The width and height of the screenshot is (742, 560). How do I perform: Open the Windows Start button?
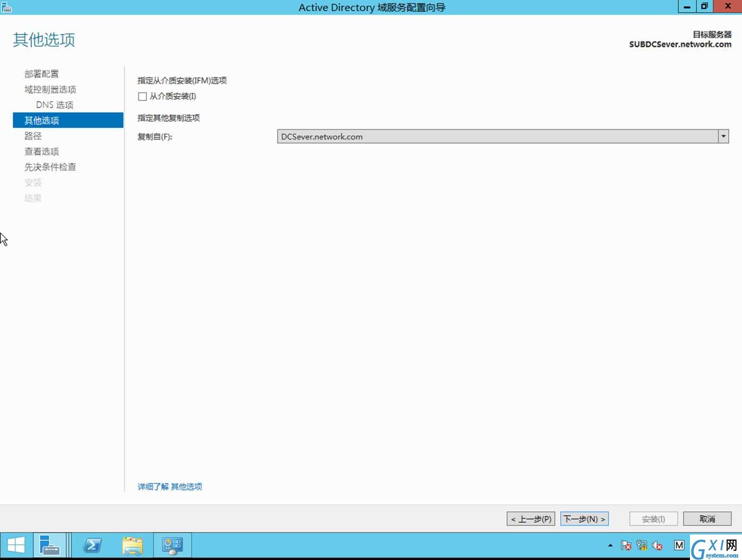[16, 545]
